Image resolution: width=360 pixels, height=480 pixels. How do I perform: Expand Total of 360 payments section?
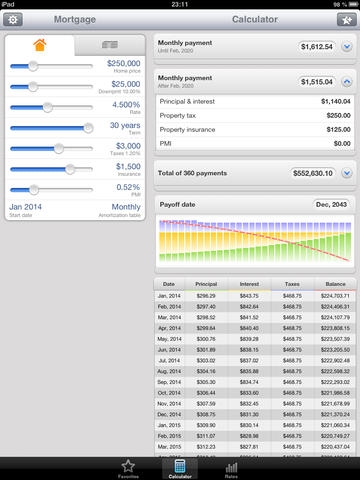347,173
